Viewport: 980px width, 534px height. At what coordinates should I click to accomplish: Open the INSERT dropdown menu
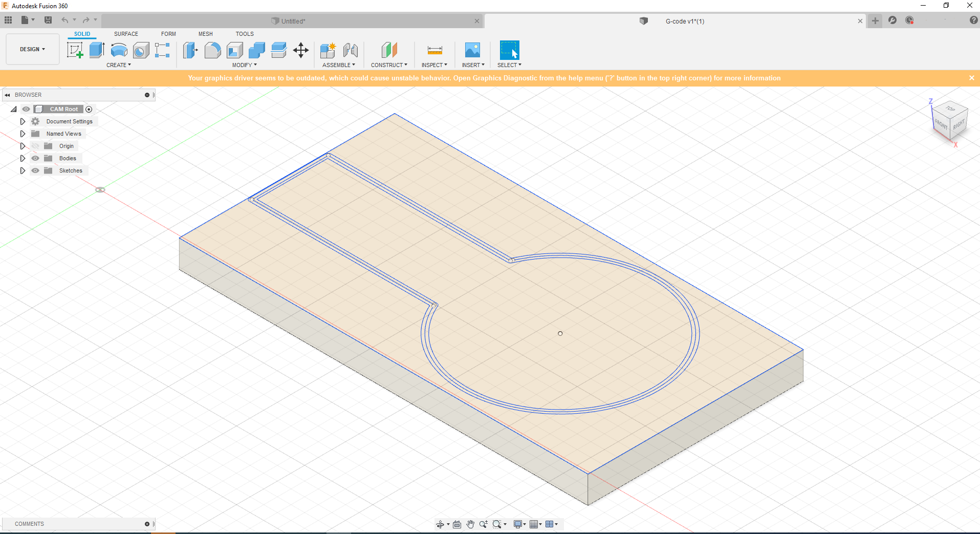(x=473, y=65)
